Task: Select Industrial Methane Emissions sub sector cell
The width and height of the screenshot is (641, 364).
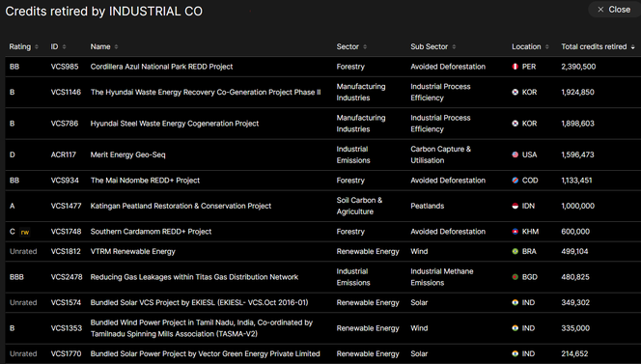Action: tap(442, 277)
